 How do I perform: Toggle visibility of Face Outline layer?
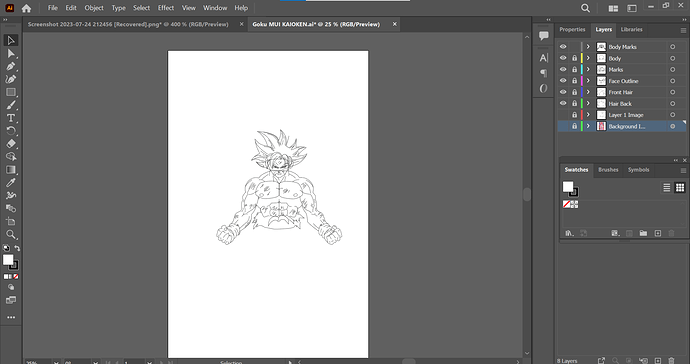563,81
